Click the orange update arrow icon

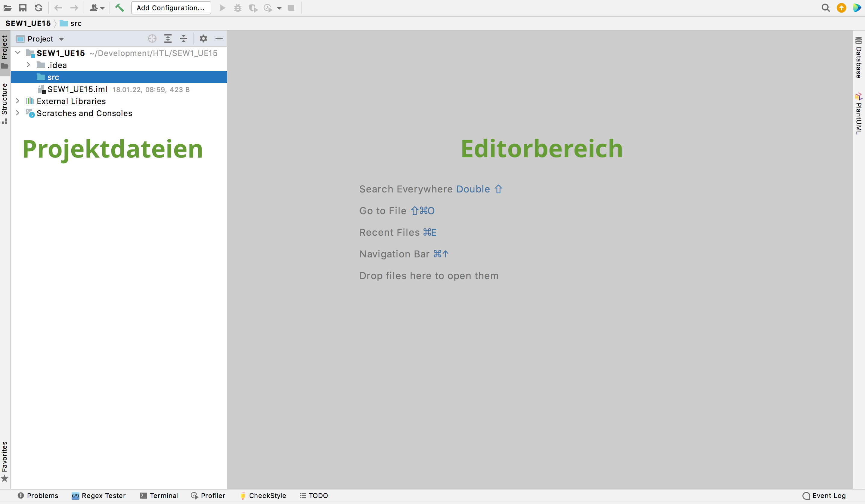pos(841,8)
